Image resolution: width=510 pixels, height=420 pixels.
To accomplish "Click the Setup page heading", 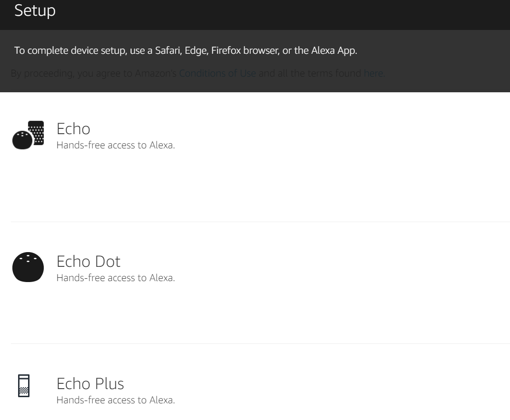I will tap(35, 10).
